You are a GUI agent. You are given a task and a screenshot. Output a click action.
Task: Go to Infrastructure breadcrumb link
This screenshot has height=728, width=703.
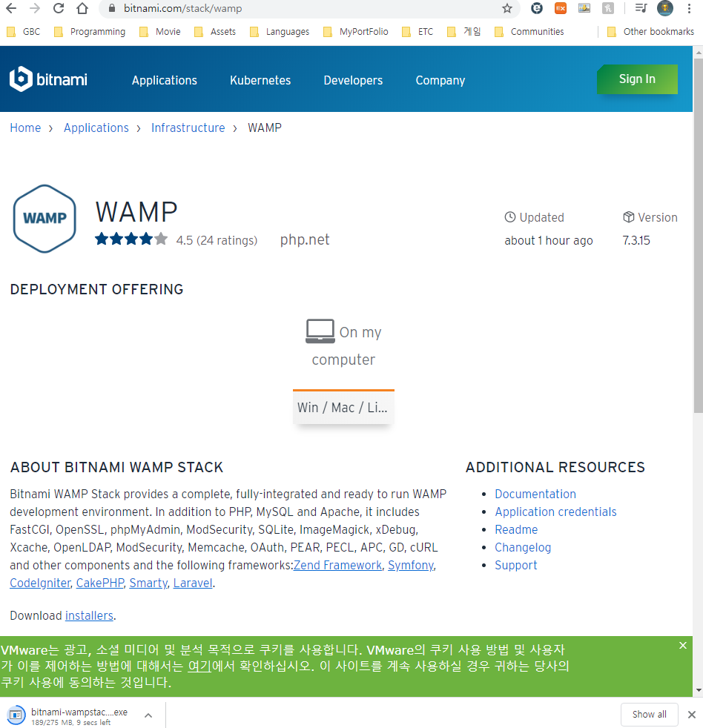tap(188, 128)
